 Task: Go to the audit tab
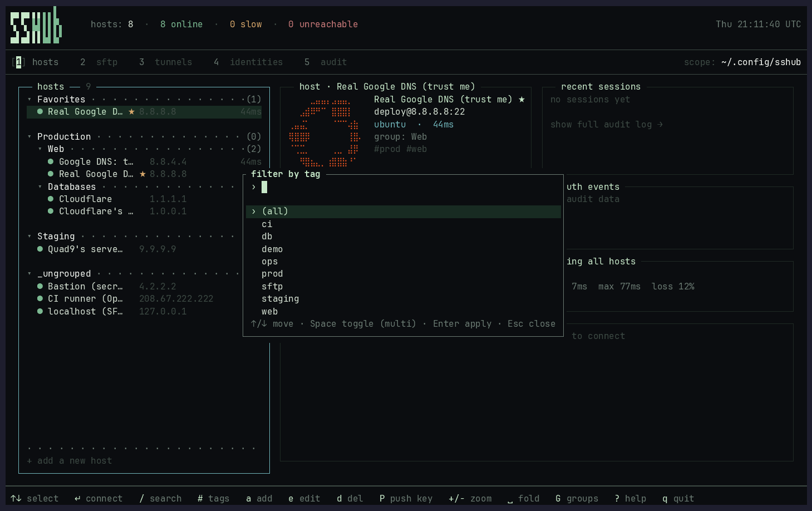click(326, 62)
